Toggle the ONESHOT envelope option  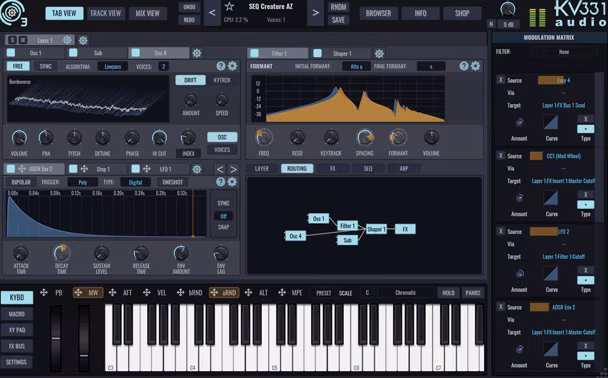point(173,182)
